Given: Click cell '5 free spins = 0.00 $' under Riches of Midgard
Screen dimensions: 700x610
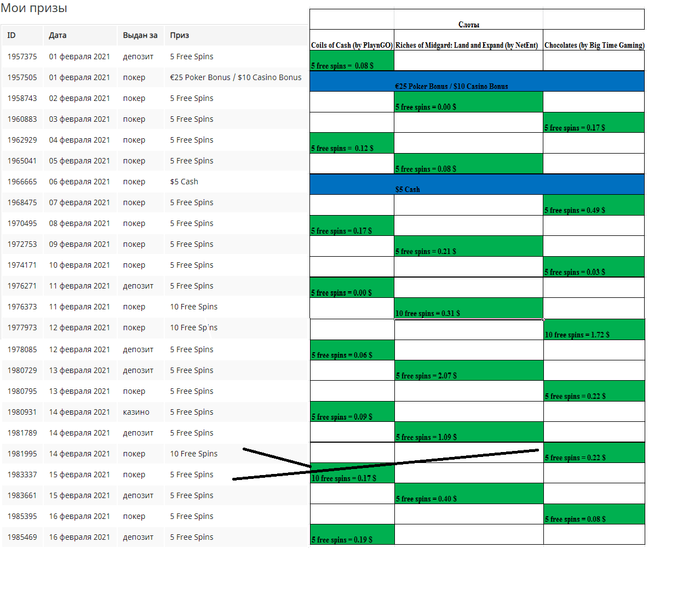Looking at the screenshot, I should [469, 102].
